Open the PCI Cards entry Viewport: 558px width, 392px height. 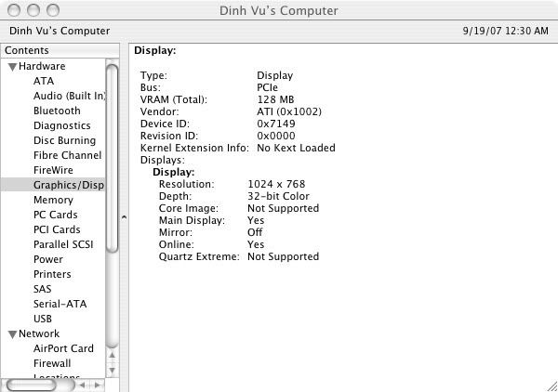coord(57,229)
